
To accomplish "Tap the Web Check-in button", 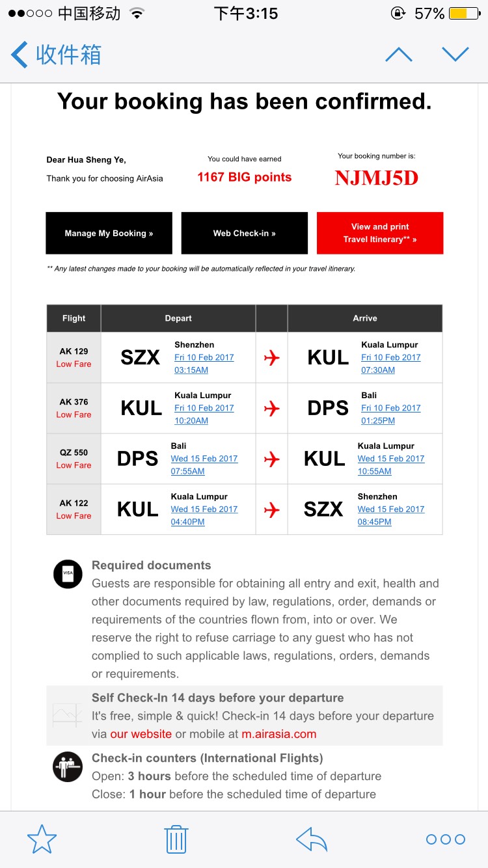I will coord(245,233).
